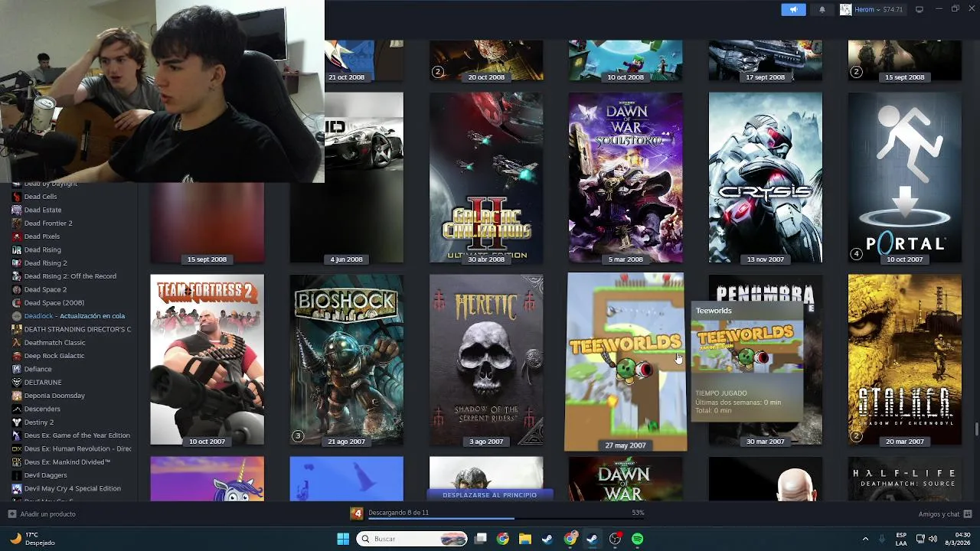Click the downloading game icon in downloads bar

(357, 513)
